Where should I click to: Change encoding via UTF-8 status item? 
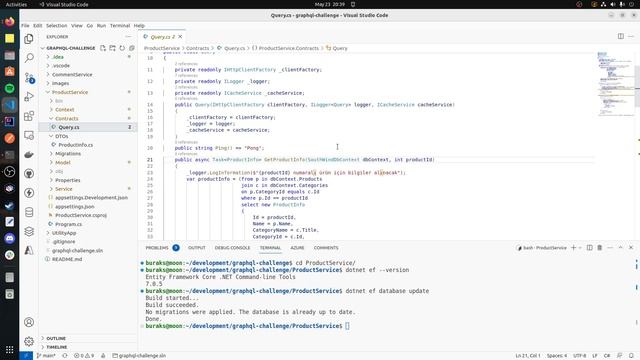pyautogui.click(x=580, y=356)
